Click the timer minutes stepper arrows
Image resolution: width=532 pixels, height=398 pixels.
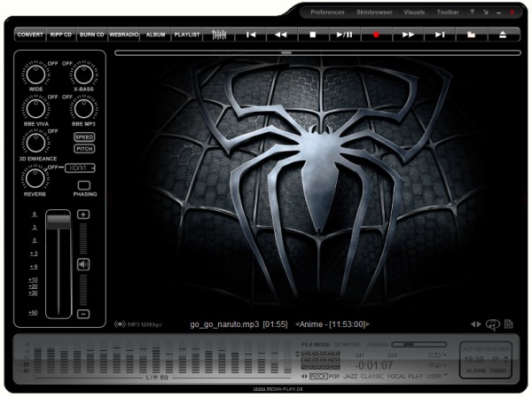pyautogui.click(x=506, y=359)
